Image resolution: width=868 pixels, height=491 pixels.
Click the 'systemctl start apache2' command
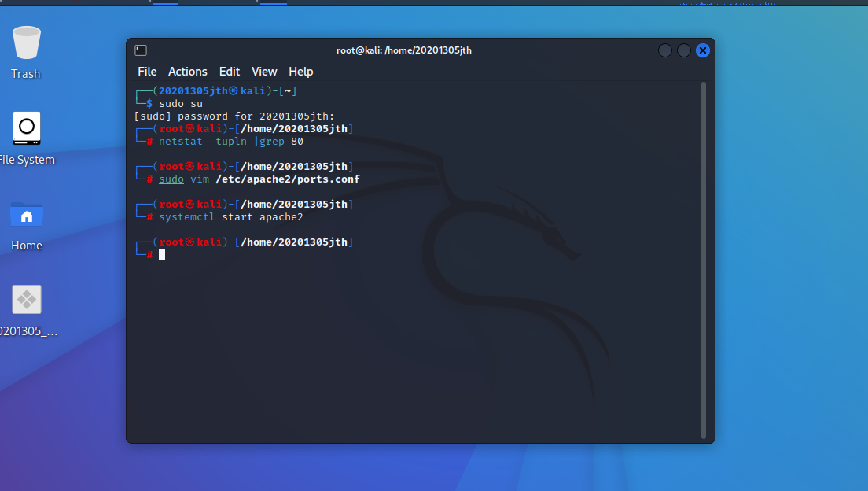231,216
